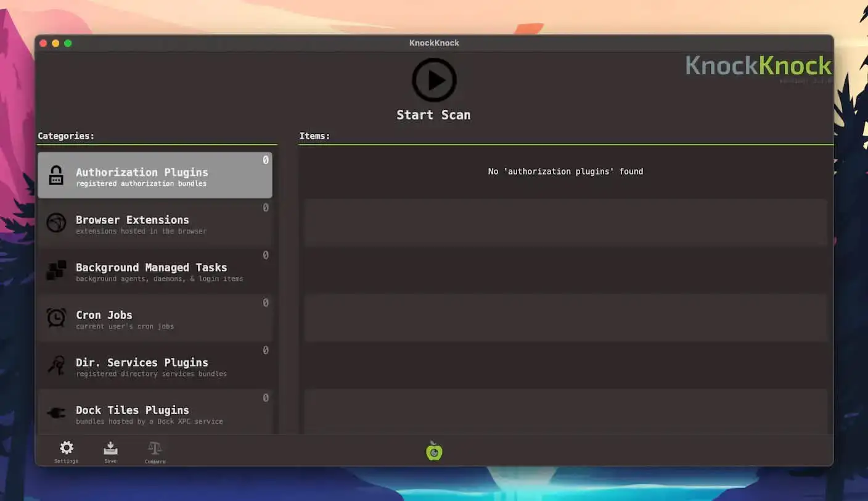Click the Start Scan play button
The image size is (868, 501).
[x=434, y=80]
